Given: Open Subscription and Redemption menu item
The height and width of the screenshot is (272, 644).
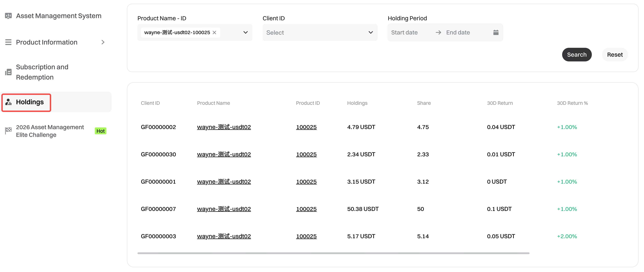Looking at the screenshot, I should (42, 72).
